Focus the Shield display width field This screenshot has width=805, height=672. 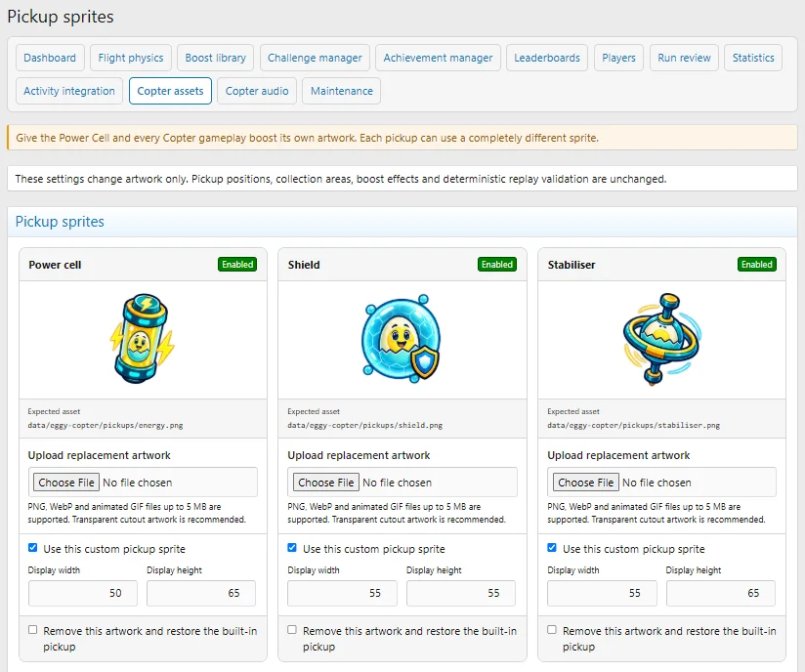[342, 593]
